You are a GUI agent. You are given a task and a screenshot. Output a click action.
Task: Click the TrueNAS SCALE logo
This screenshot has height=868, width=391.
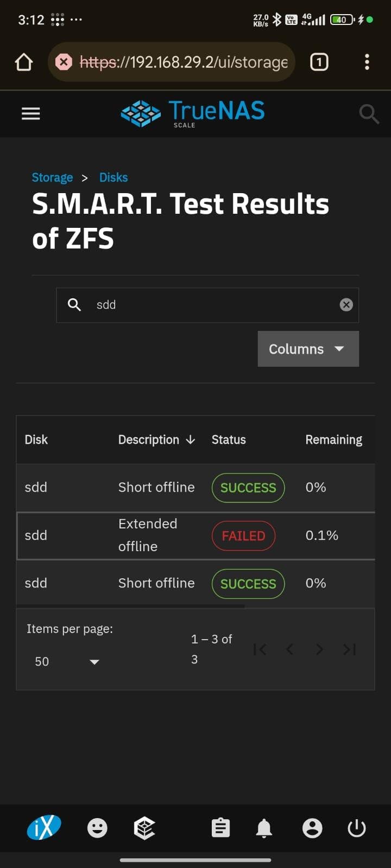click(193, 113)
